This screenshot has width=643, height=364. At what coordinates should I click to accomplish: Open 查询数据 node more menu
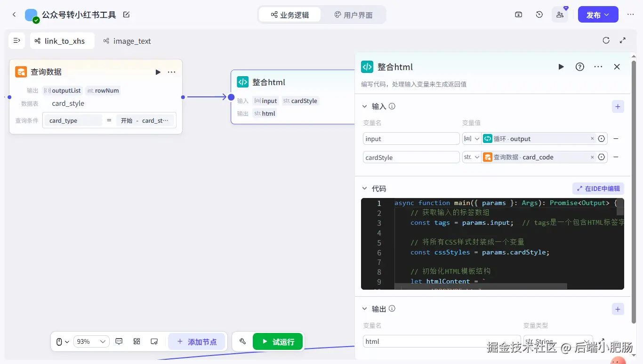[x=172, y=72]
